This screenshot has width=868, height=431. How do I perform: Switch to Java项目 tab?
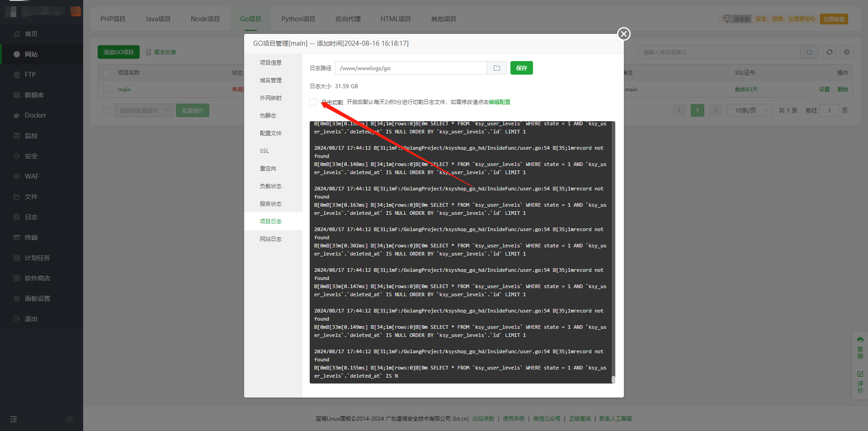158,19
